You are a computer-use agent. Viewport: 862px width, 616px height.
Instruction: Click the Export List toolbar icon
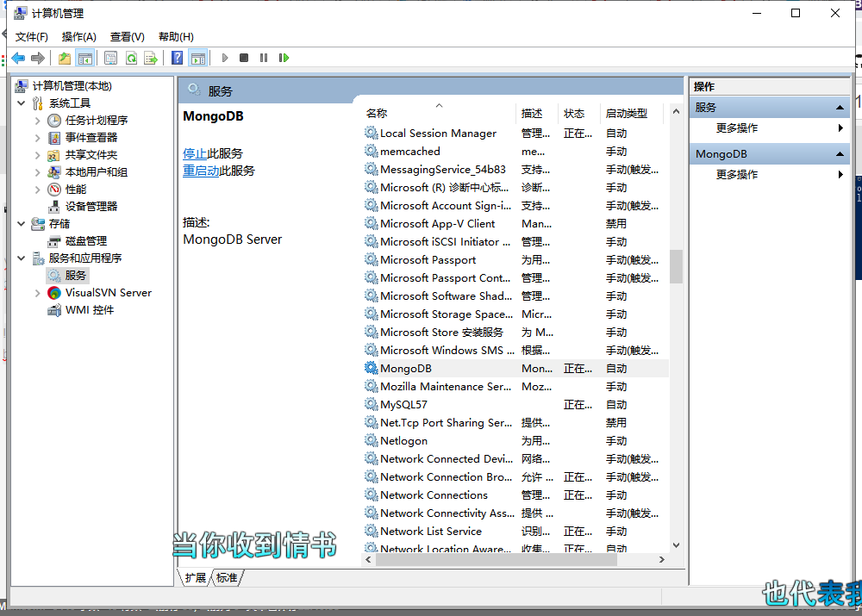pos(151,58)
